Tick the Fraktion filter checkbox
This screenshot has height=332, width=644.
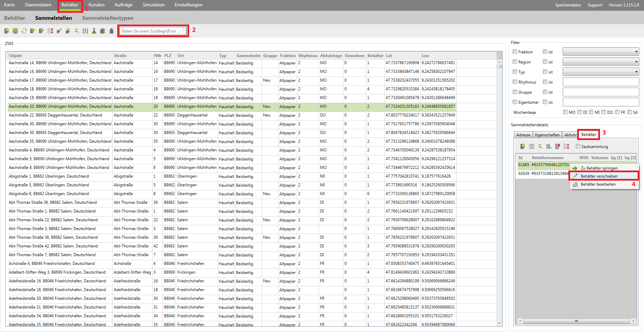tap(515, 52)
